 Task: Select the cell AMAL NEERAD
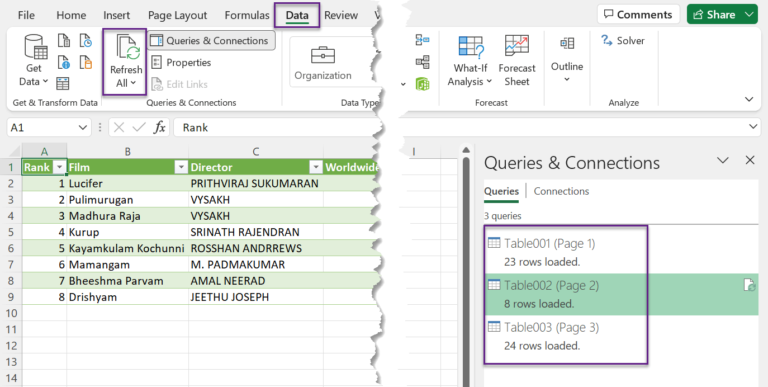coord(256,281)
